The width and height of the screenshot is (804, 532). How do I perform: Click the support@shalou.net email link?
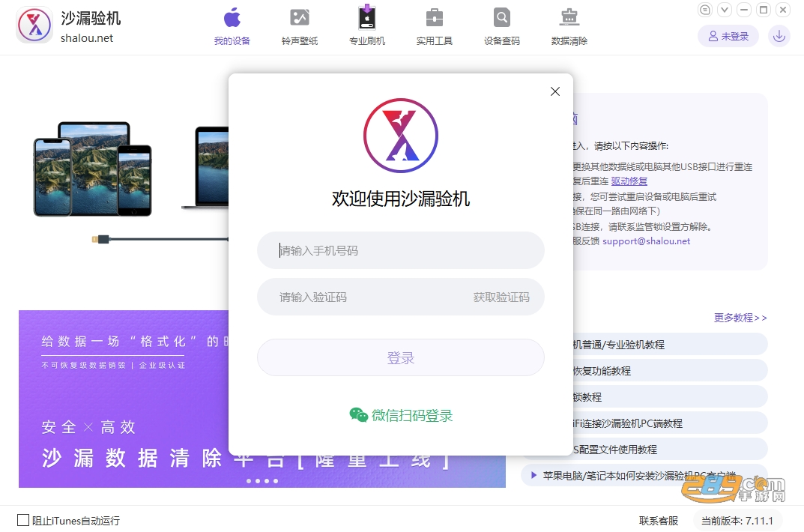[x=646, y=241]
